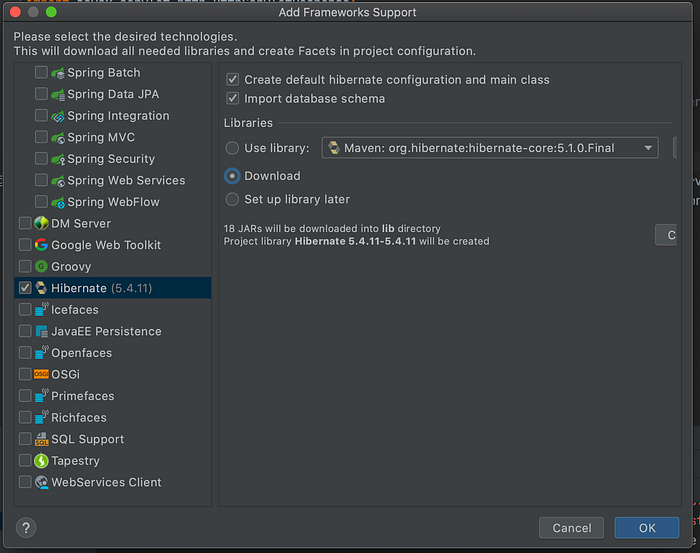Select the Use library radio button
Image resolution: width=700 pixels, height=553 pixels.
point(233,148)
